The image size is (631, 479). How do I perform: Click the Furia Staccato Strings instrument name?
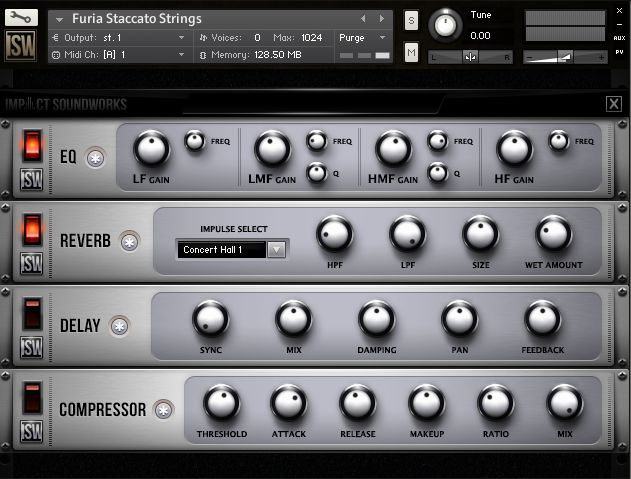[137, 19]
